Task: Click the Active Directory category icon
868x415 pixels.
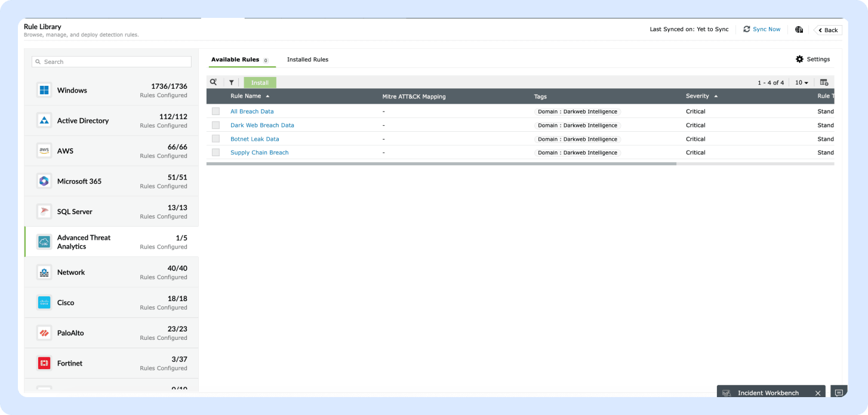Action: coord(44,120)
